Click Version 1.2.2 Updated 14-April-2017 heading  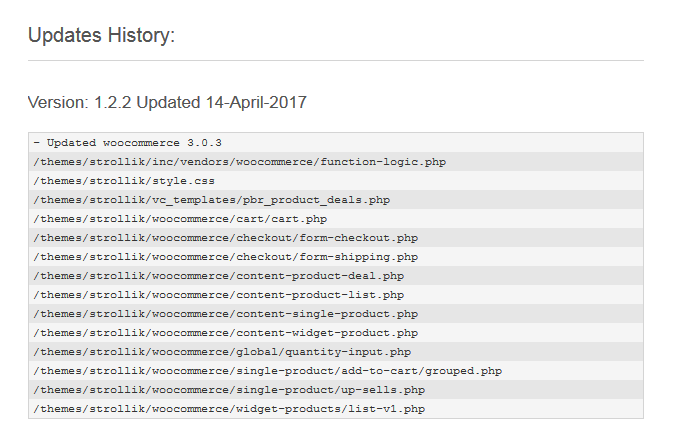[167, 103]
